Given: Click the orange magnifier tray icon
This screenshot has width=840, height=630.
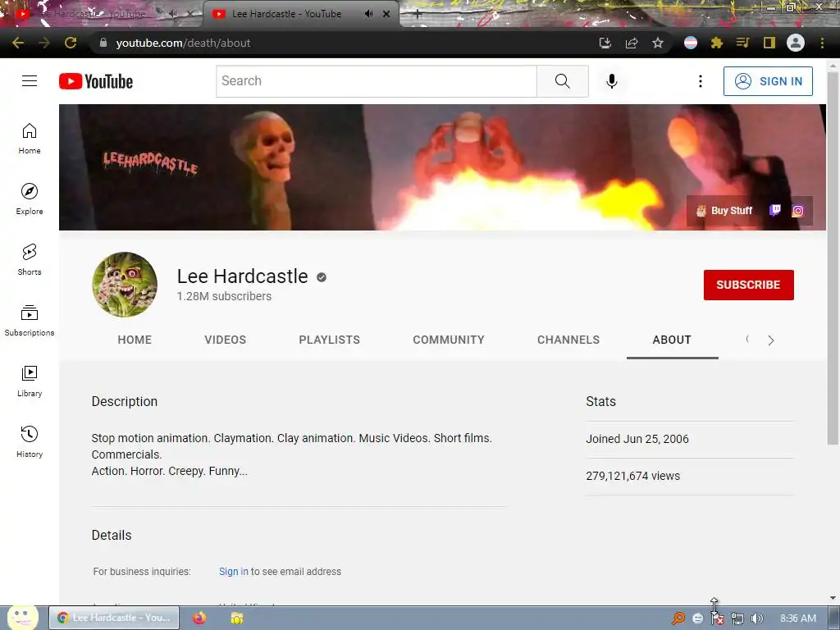Looking at the screenshot, I should pos(678,619).
